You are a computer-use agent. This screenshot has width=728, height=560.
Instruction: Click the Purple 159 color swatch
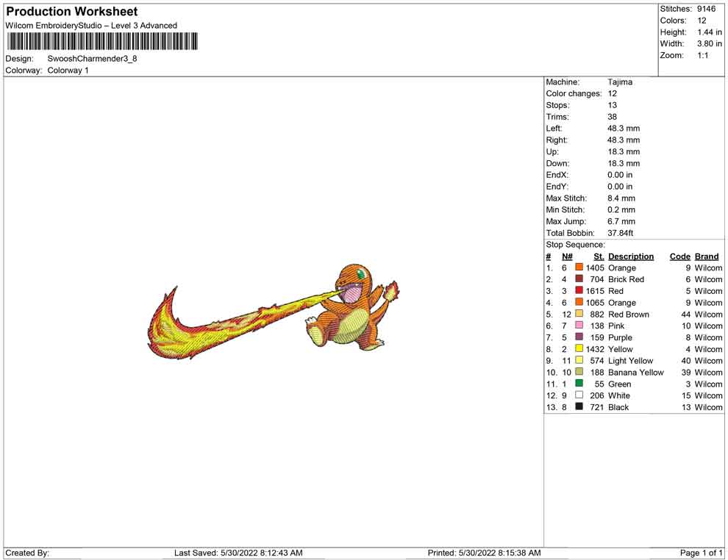click(579, 337)
